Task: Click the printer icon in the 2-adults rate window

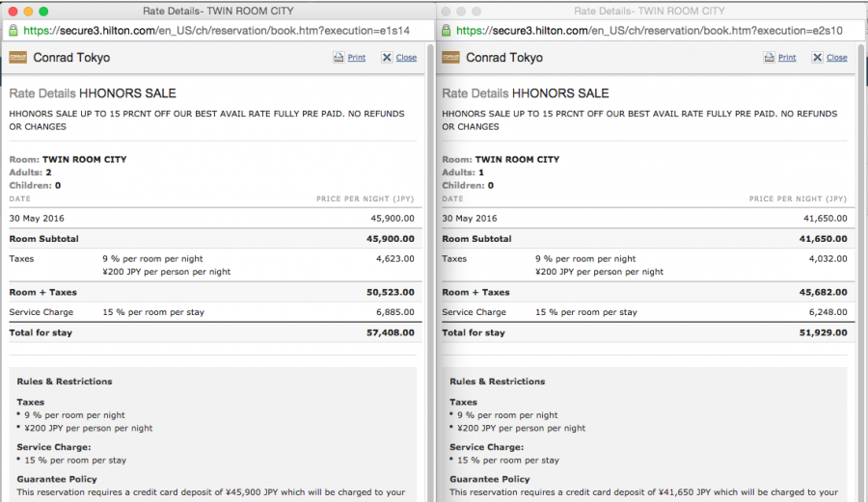Action: 339,58
